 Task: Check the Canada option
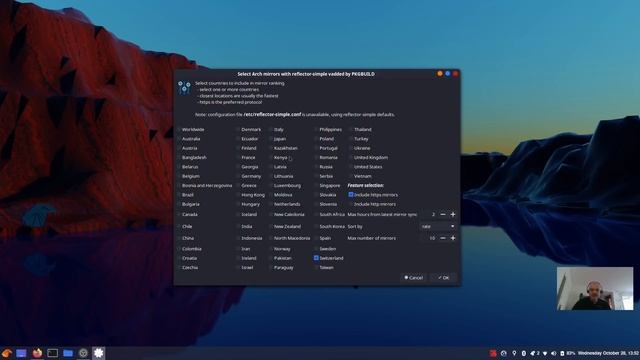coord(180,214)
